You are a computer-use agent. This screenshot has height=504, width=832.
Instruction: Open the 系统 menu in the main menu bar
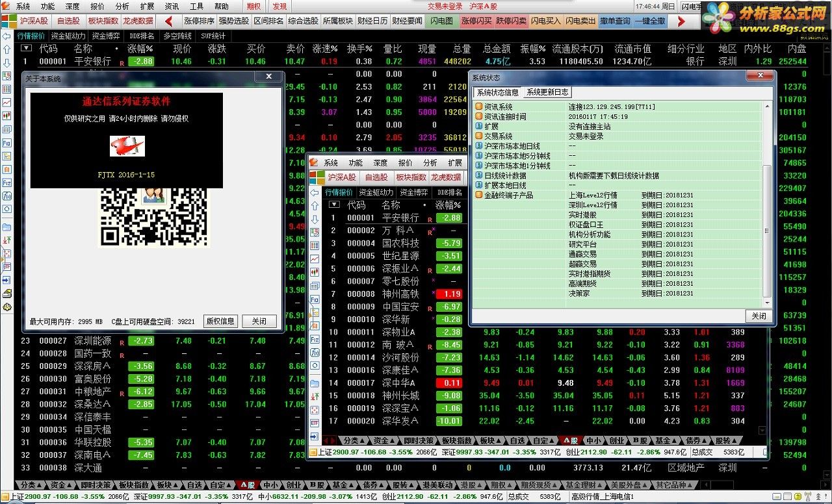tap(23, 6)
